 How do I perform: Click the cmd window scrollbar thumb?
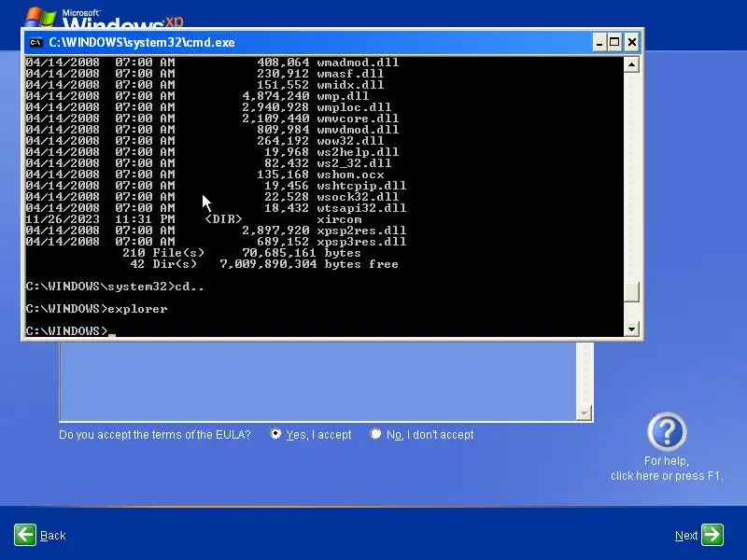coord(631,291)
